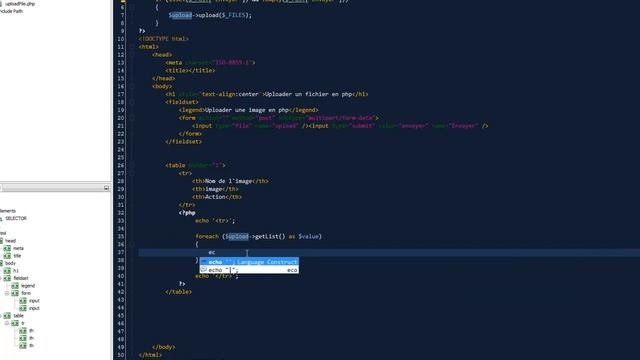Click the input type file line
640x360 pixels.
tap(340, 126)
